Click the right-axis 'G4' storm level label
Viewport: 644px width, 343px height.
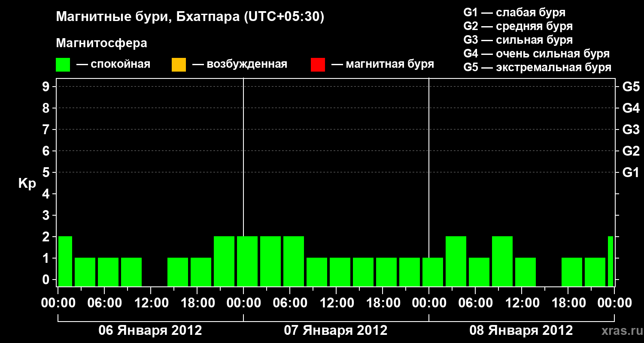(631, 108)
